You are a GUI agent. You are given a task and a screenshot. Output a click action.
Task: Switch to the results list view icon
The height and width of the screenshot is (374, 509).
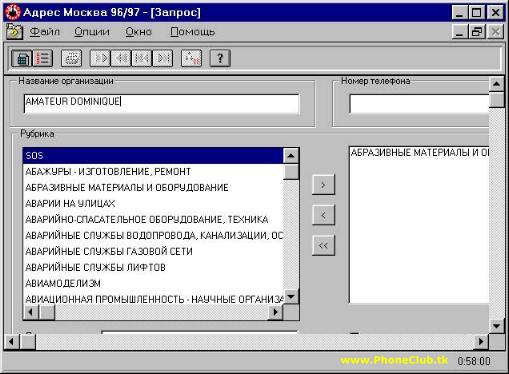tap(42, 59)
